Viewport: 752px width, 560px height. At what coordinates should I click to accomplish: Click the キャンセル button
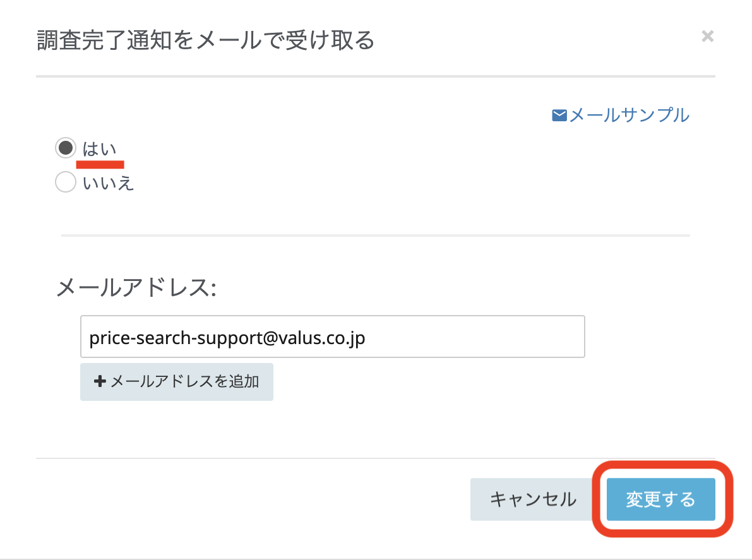[x=533, y=499]
